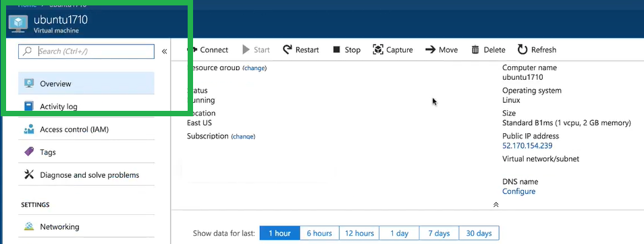Stop the virtual machine
Viewport: 644px width, 244px height.
(x=346, y=50)
